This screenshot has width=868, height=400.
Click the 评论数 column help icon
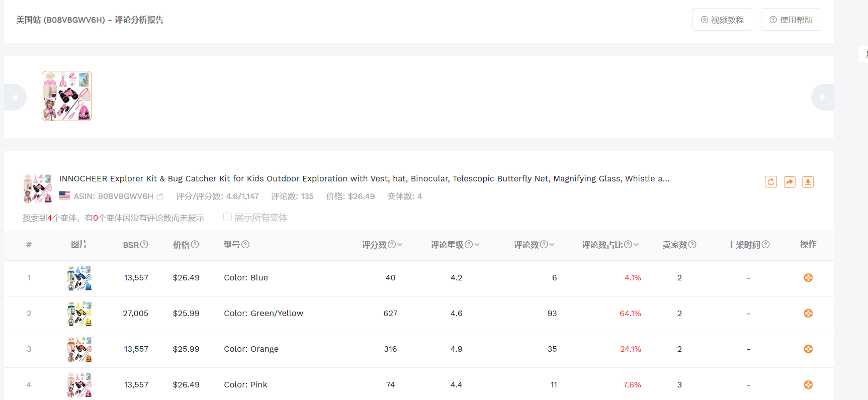544,245
